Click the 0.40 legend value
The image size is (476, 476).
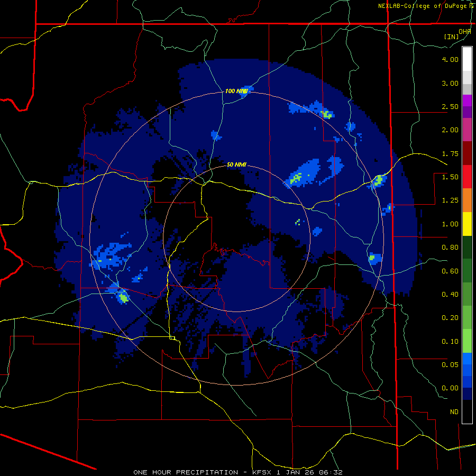[450, 295]
